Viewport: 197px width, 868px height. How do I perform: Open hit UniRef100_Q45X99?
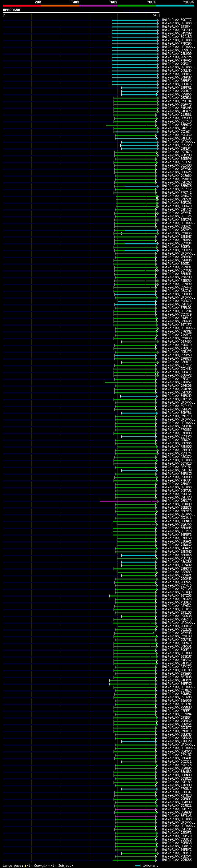(x=177, y=33)
